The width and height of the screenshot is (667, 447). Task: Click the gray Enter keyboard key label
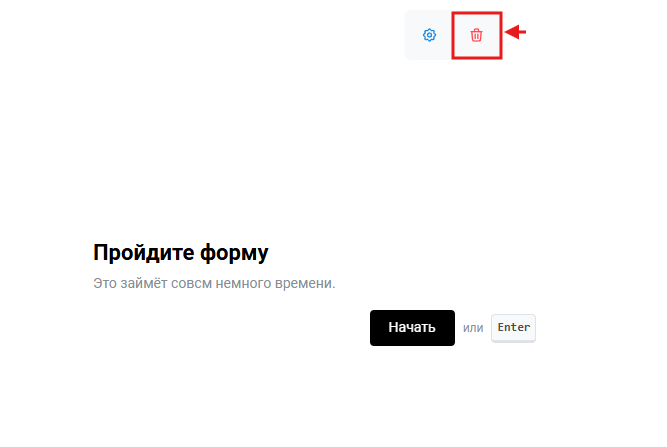tap(513, 328)
